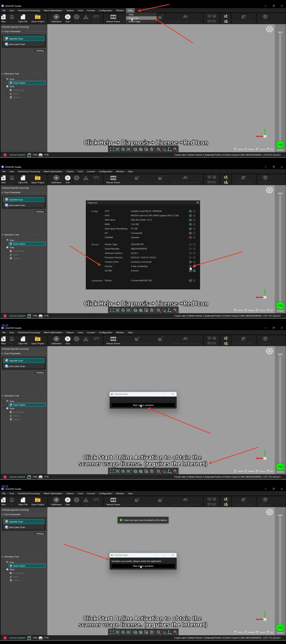Click the Set file upload arrow icon
The image size is (286, 644).
click(194, 271)
